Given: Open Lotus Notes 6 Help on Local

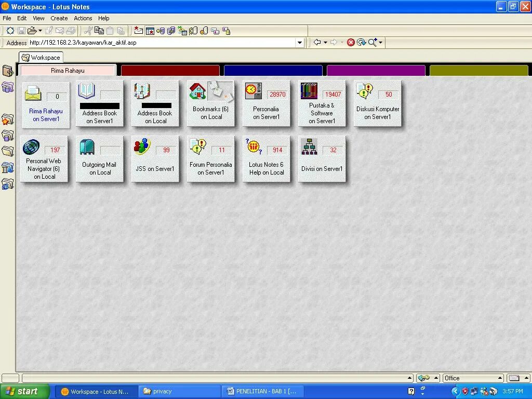Looking at the screenshot, I should click(x=267, y=158).
